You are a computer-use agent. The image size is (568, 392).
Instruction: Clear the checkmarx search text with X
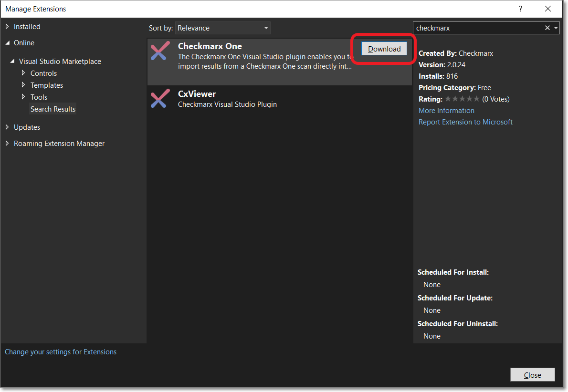[x=547, y=28]
